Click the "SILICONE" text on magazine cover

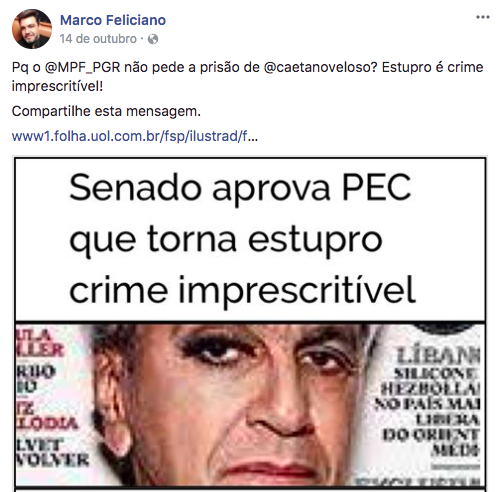(x=435, y=373)
